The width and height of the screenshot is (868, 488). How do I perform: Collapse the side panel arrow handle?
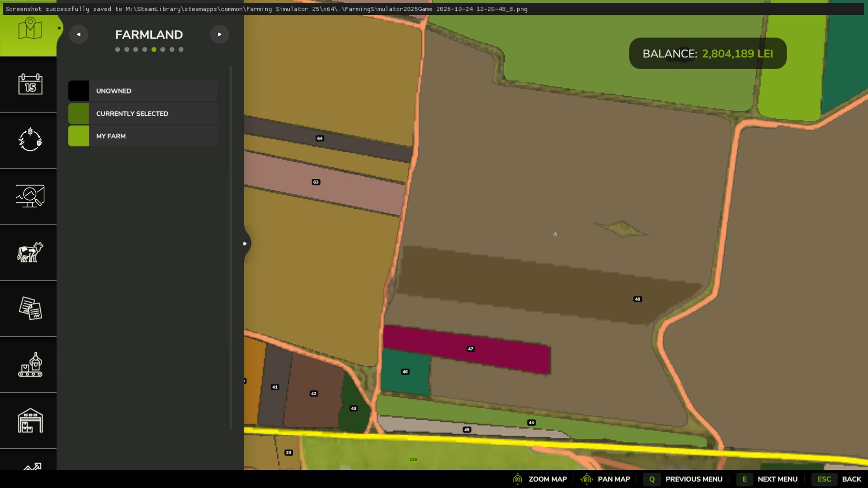245,244
